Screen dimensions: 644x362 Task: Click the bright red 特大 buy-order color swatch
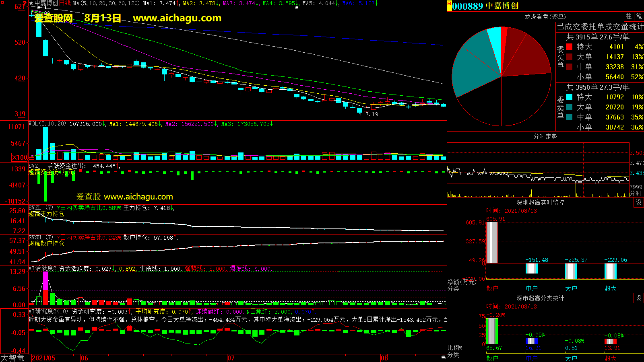(569, 47)
